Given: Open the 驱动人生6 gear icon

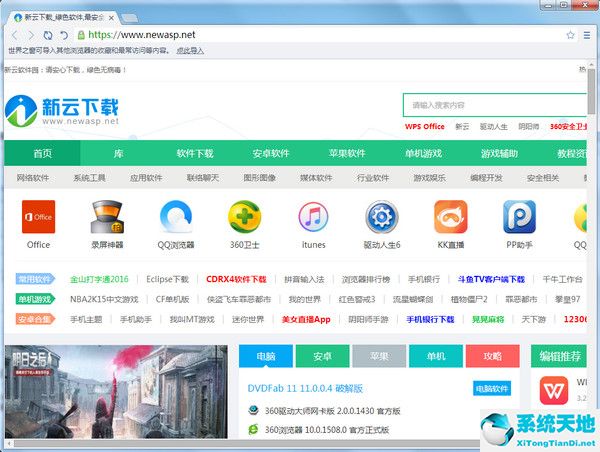Looking at the screenshot, I should pos(382,217).
